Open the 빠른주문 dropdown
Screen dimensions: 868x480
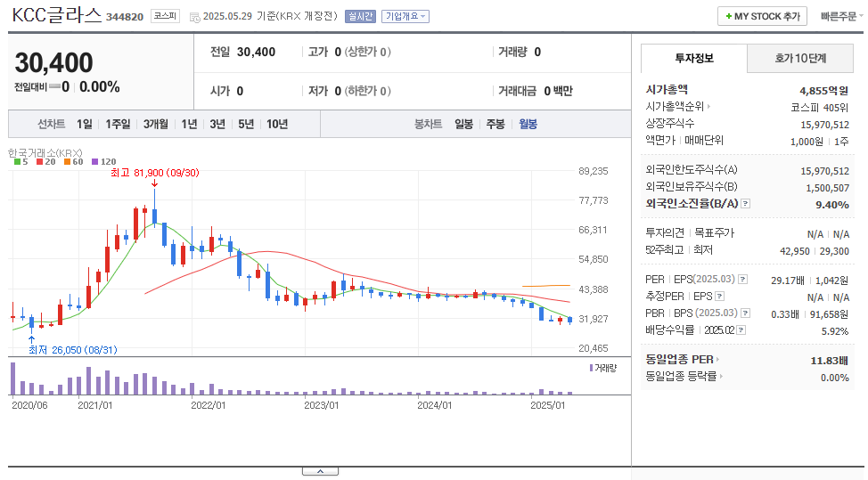click(841, 17)
